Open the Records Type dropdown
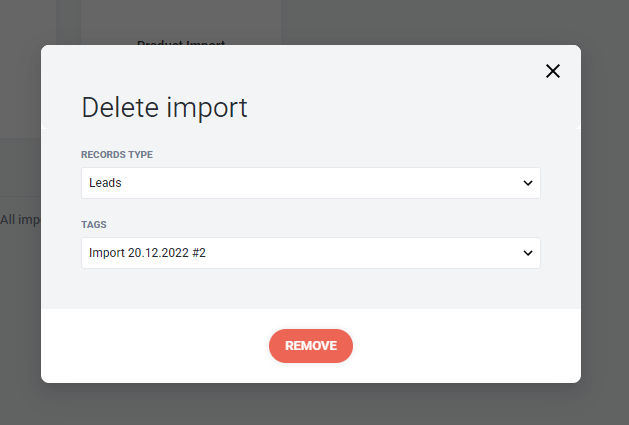The height and width of the screenshot is (425, 629). tap(310, 183)
